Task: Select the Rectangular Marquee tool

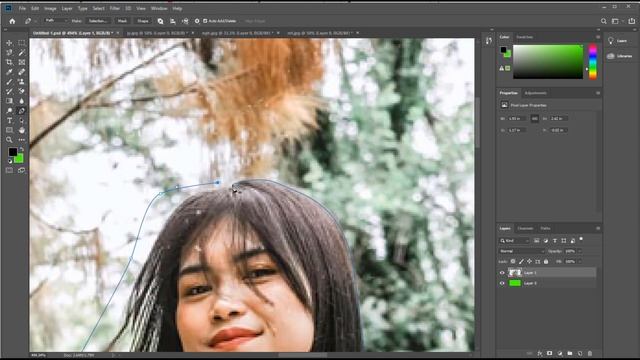Action: (x=22, y=43)
